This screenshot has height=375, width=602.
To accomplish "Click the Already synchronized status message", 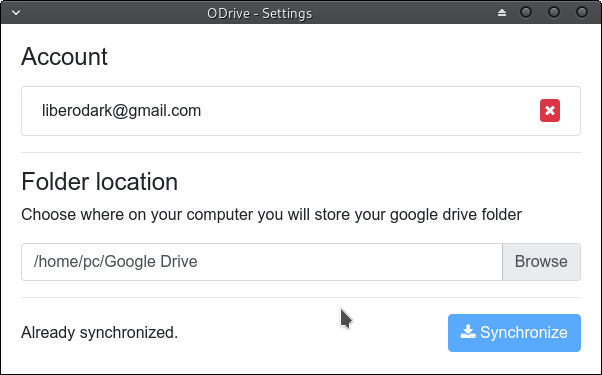I will [99, 332].
